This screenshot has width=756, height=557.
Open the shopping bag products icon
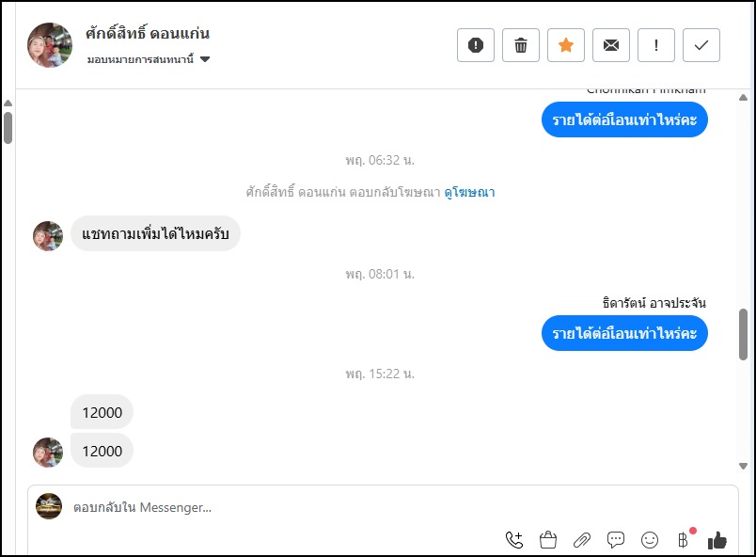click(548, 539)
